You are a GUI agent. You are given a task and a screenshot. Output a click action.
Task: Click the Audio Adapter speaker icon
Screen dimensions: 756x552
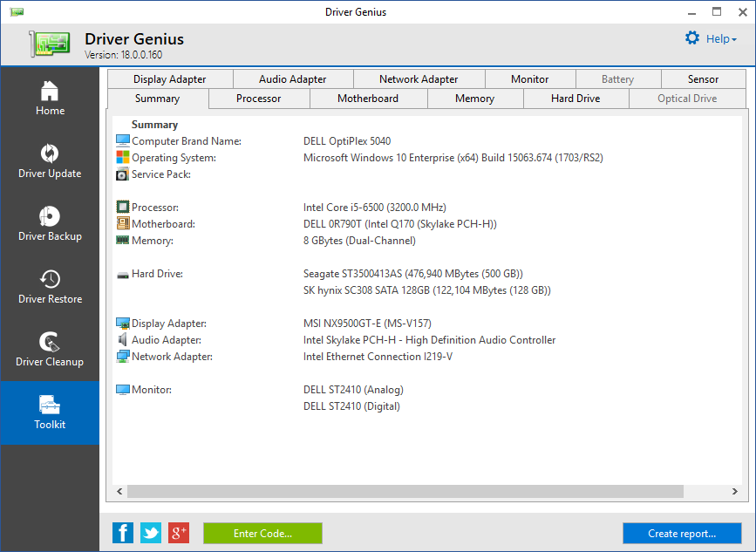tap(122, 339)
